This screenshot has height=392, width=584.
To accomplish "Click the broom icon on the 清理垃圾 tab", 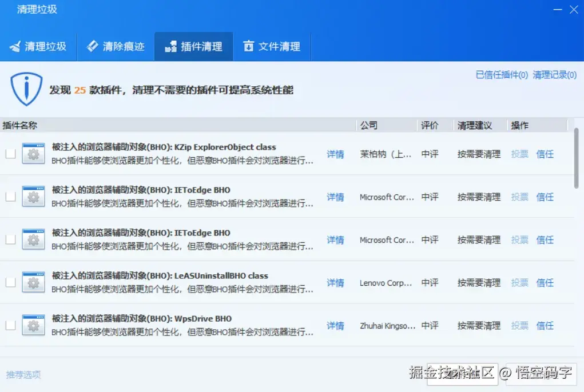I will pos(15,46).
